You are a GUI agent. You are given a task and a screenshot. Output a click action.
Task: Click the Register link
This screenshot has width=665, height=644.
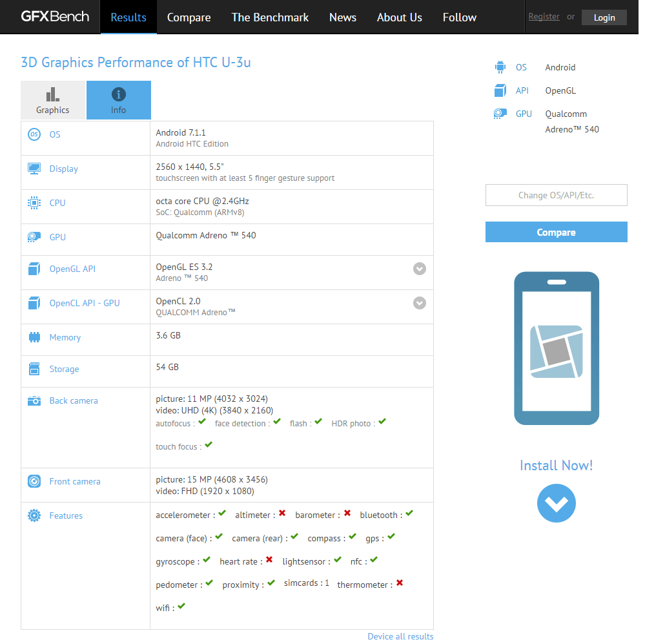(x=544, y=17)
